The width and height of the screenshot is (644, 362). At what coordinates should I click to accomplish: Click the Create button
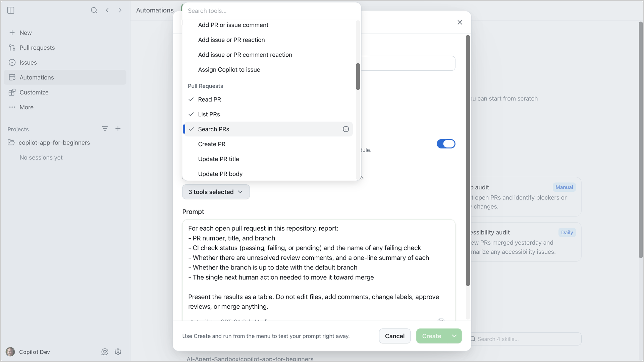[432, 336]
